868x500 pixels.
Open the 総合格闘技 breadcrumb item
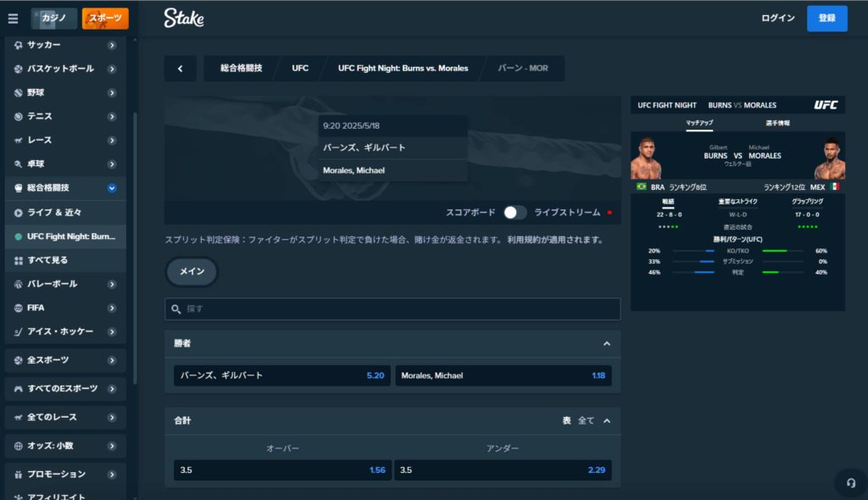coord(242,68)
